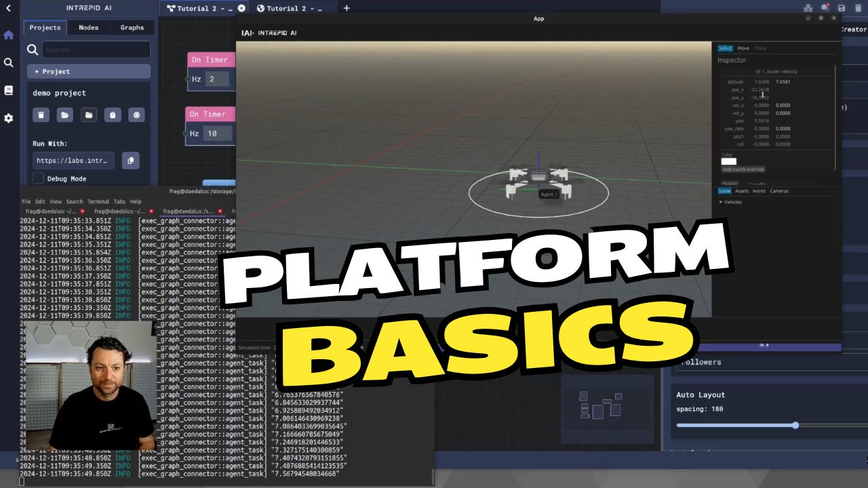Choose Select mode in the App inspector panel
The image size is (868, 488).
[x=725, y=48]
